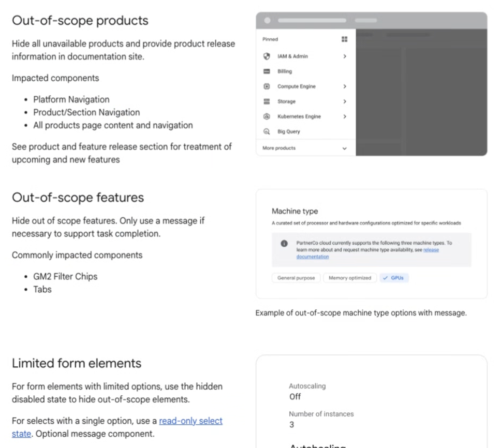The height and width of the screenshot is (448, 501).
Task: Open Billing menu item
Action: (306, 71)
